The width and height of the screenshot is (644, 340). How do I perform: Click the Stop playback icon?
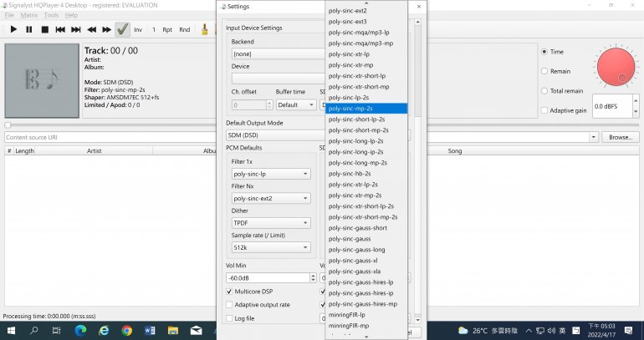[44, 29]
